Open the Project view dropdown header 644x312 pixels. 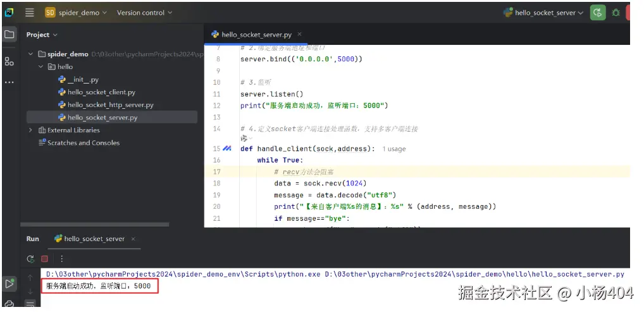pos(42,35)
